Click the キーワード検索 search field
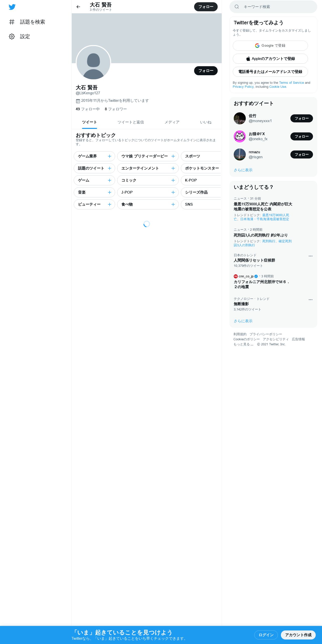This screenshot has height=644, width=322. pyautogui.click(x=273, y=7)
